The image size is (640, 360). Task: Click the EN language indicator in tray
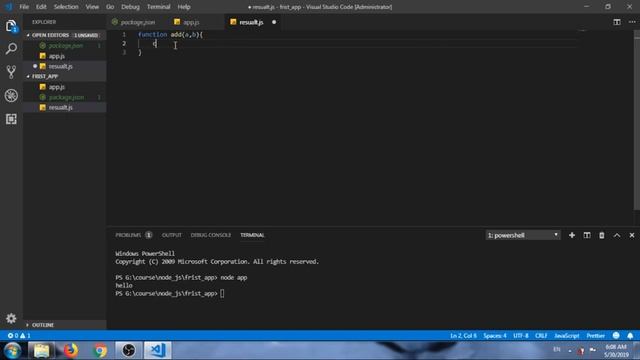tap(557, 350)
